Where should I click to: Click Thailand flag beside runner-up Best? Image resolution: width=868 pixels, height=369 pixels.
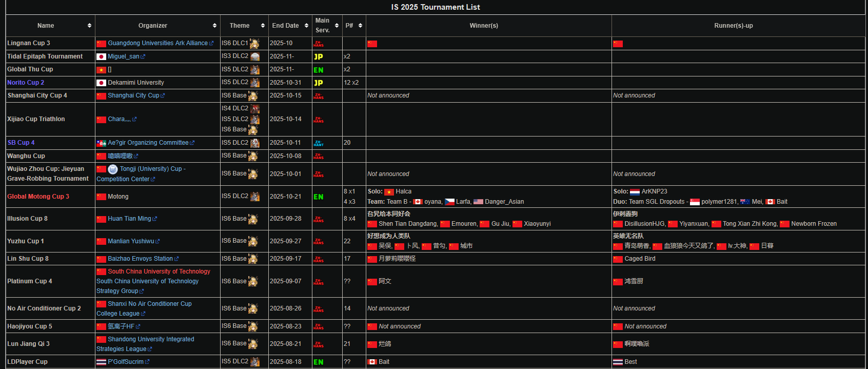[618, 362]
